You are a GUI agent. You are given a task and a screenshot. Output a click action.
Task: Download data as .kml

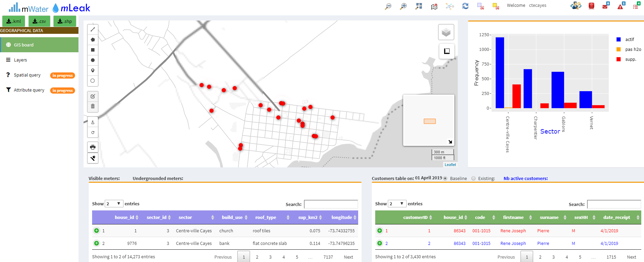pyautogui.click(x=14, y=21)
